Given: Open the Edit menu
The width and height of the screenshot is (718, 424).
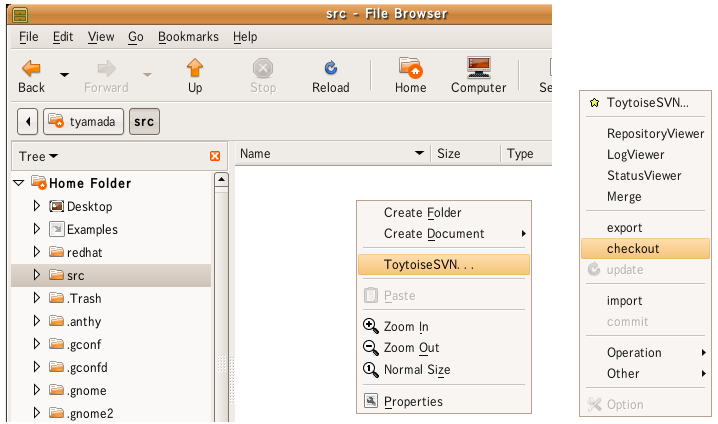Looking at the screenshot, I should coord(63,37).
